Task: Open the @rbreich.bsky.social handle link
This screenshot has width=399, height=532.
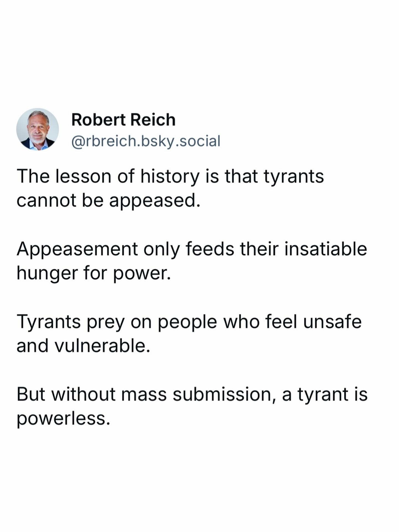Action: pyautogui.click(x=146, y=141)
